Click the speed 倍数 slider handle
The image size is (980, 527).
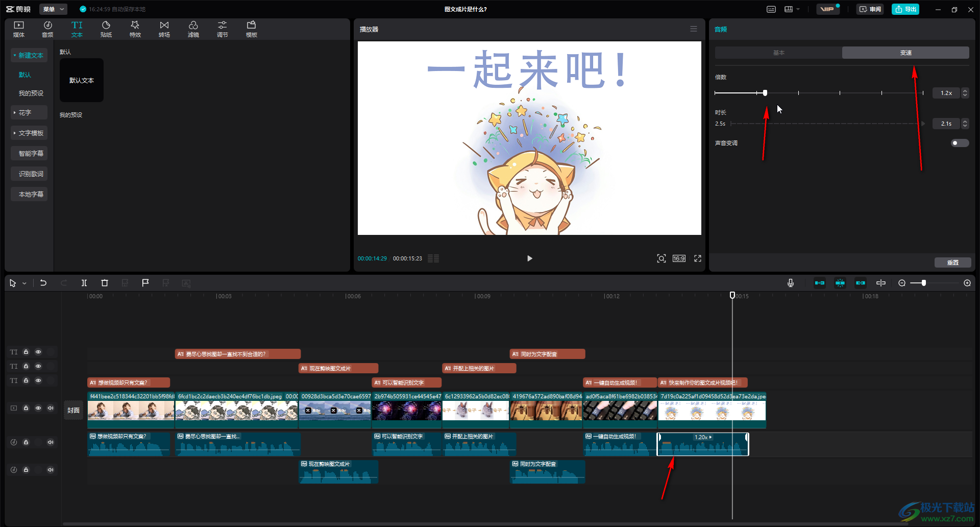tap(765, 93)
